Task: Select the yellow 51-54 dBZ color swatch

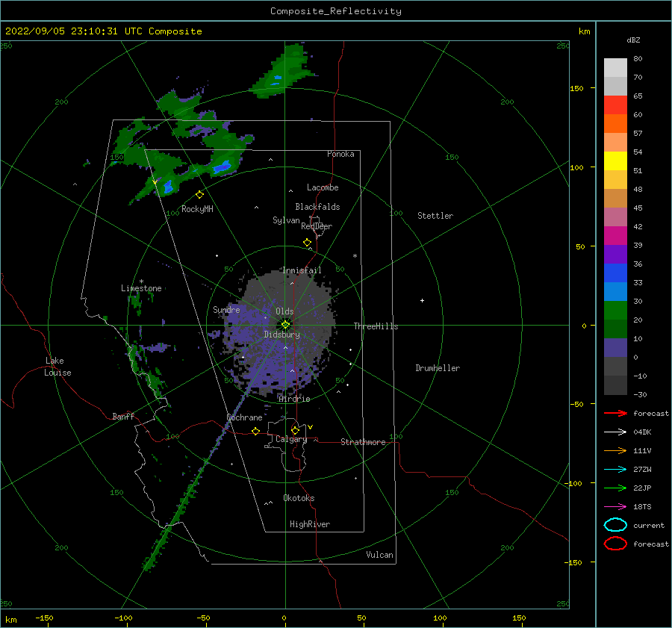Action: tap(615, 161)
